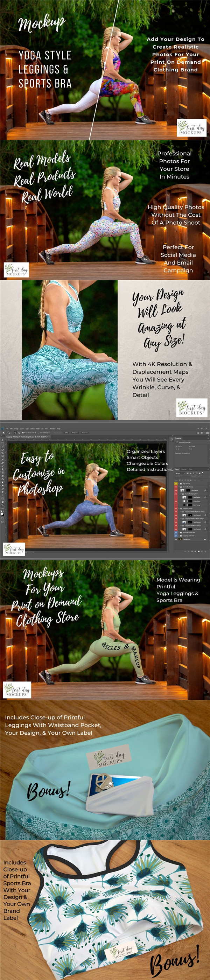Hide the Adjustments layer group
The image size is (210, 980).
(x=176, y=484)
